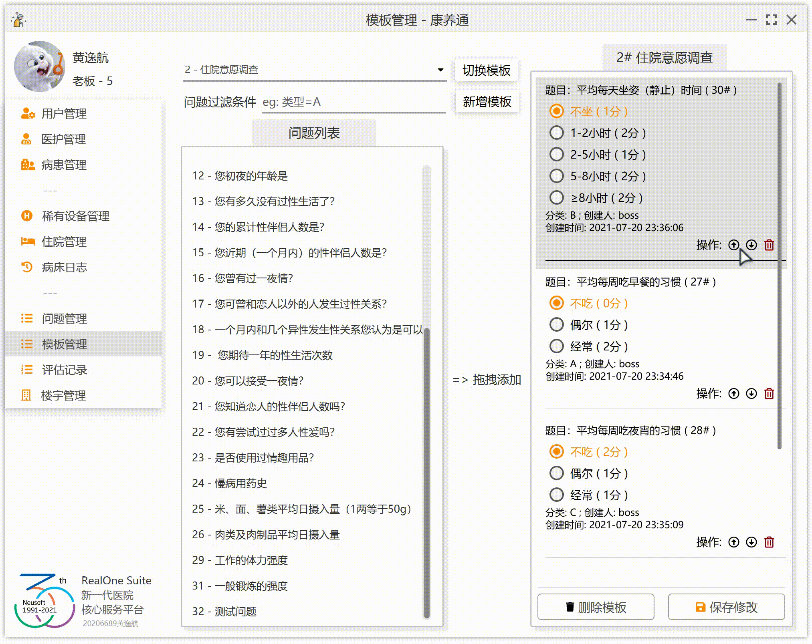
Task: Delete question 28# using trash icon
Action: 769,542
